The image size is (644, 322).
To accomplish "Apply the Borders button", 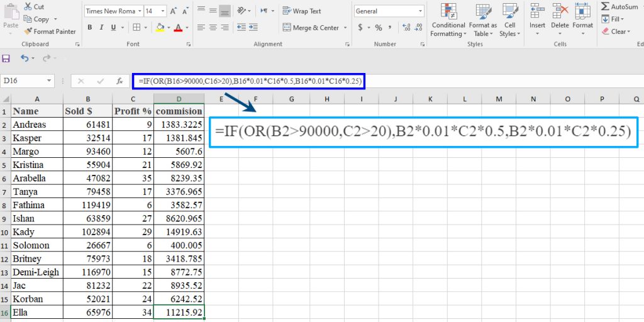I will pyautogui.click(x=136, y=28).
